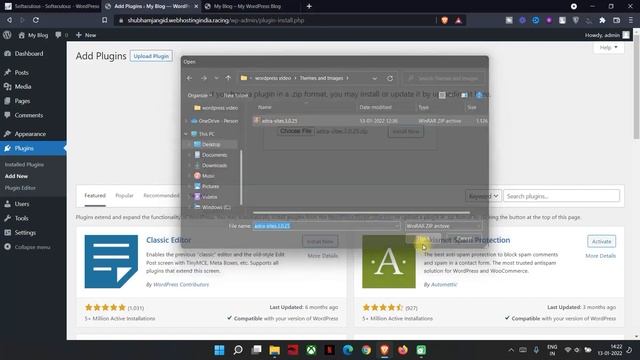Open Media in WordPress sidebar
This screenshot has height=360, width=640.
[23, 87]
